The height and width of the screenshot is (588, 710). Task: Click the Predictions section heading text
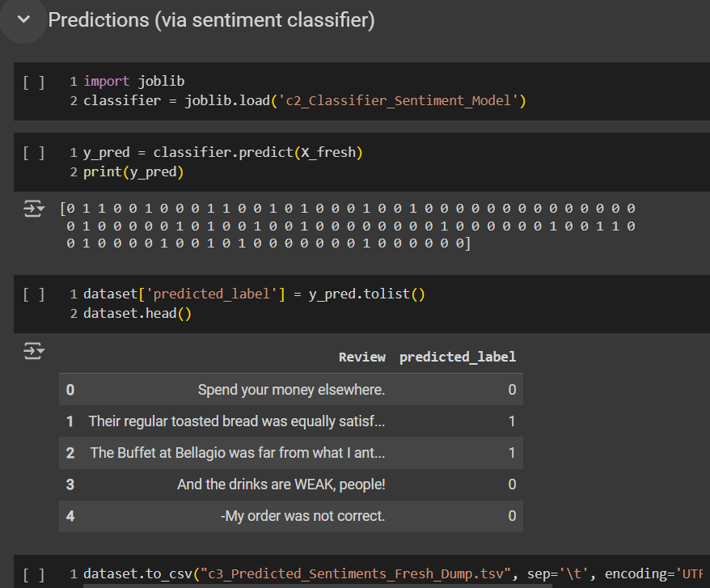point(211,20)
